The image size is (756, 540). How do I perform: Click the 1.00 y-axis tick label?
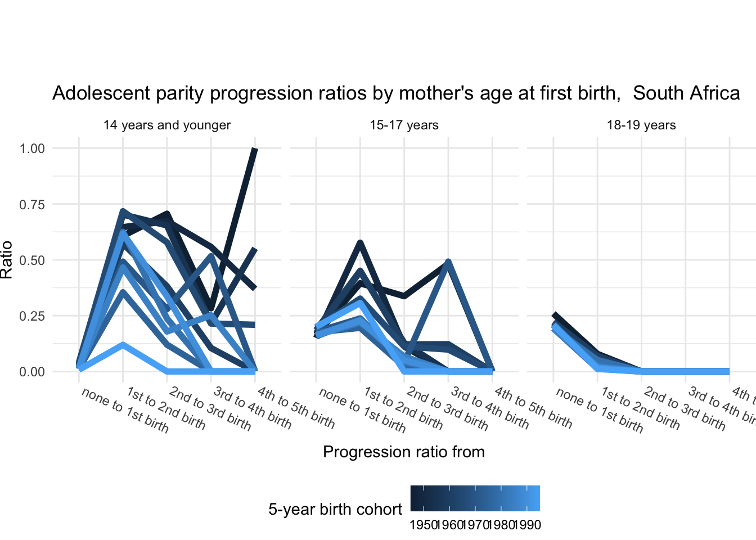tap(32, 148)
